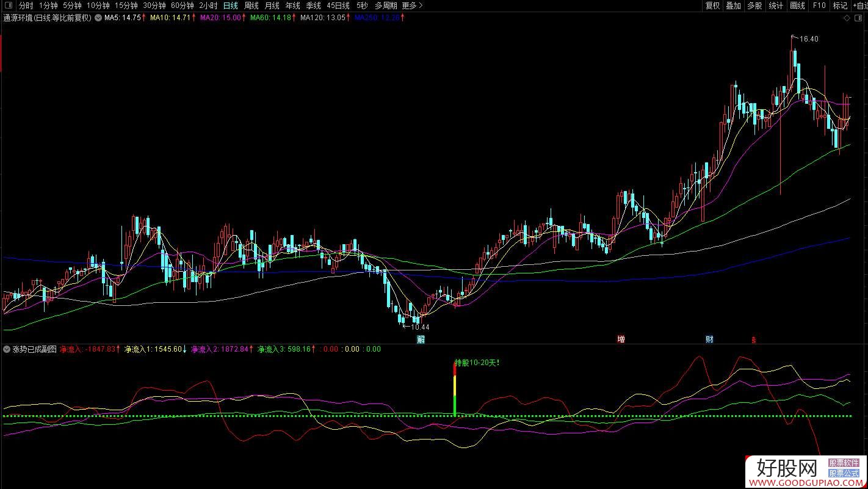
Task: Select the 1分钟 period tab
Action: click(48, 5)
